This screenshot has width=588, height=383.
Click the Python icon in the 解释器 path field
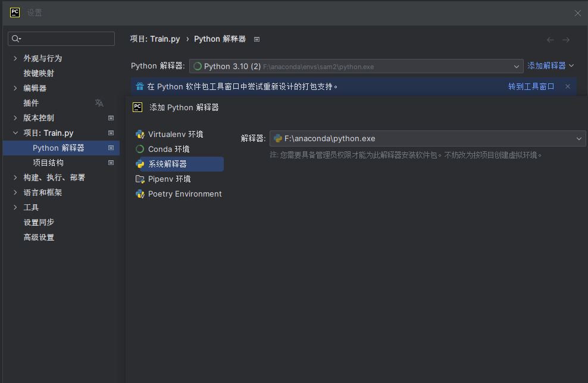pyautogui.click(x=278, y=139)
